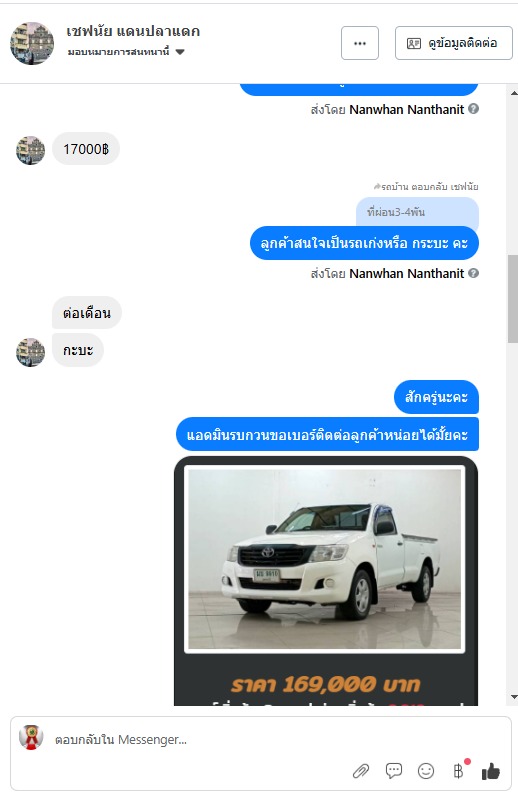This screenshot has width=518, height=798.
Task: Click the customer profile picture in header
Action: pos(32,43)
